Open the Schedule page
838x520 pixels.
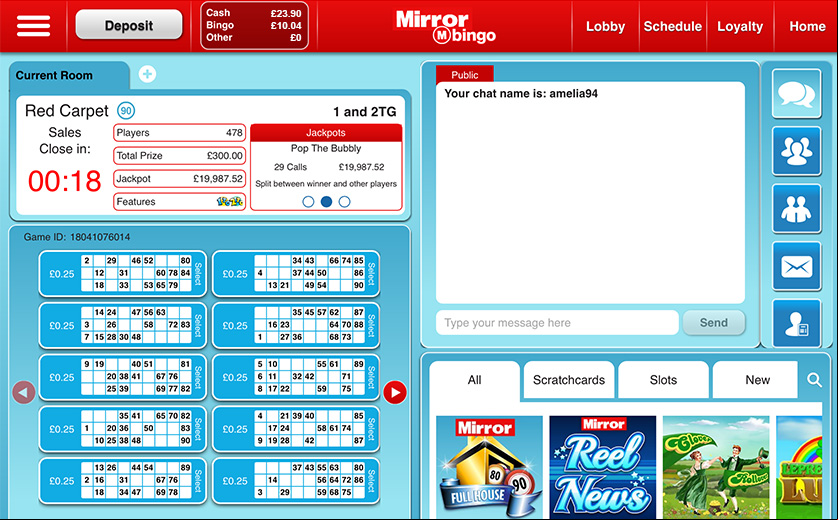point(672,26)
